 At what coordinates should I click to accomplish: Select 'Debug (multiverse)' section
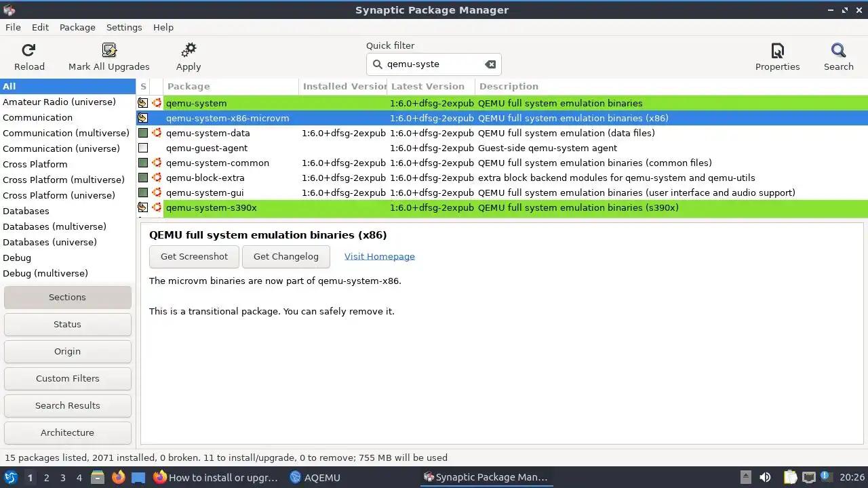pyautogui.click(x=68, y=273)
